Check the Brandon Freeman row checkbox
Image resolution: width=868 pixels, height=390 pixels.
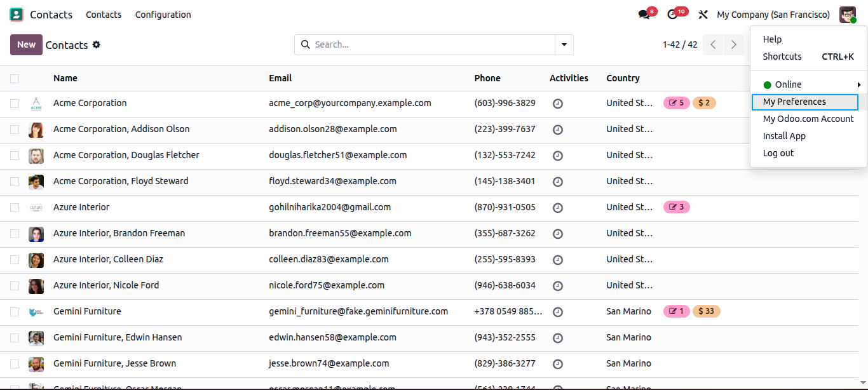coord(15,234)
